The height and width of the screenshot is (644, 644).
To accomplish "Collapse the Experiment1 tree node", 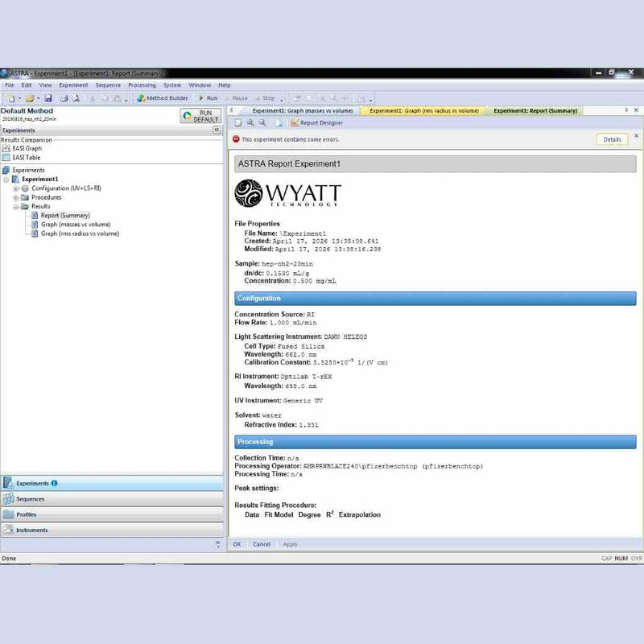I will point(6,180).
